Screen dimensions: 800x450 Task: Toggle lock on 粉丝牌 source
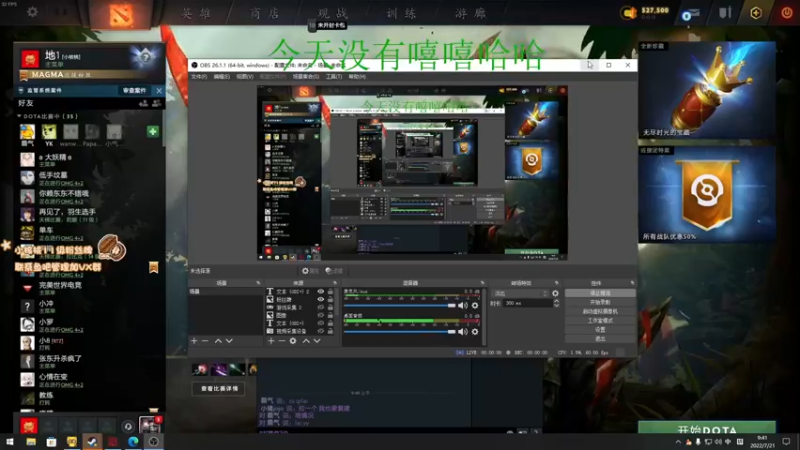330,299
